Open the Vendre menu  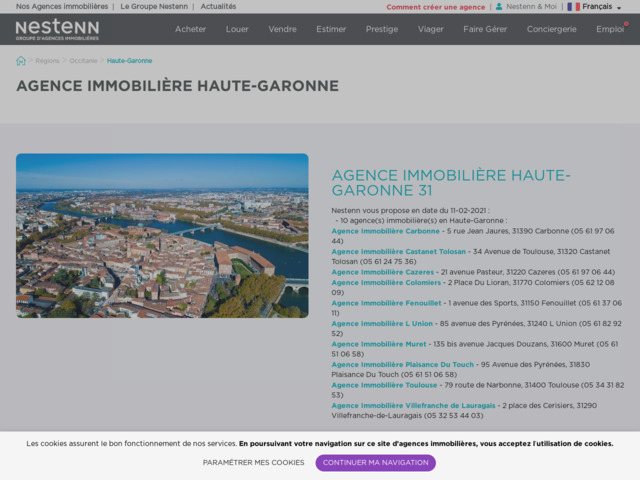pos(282,29)
